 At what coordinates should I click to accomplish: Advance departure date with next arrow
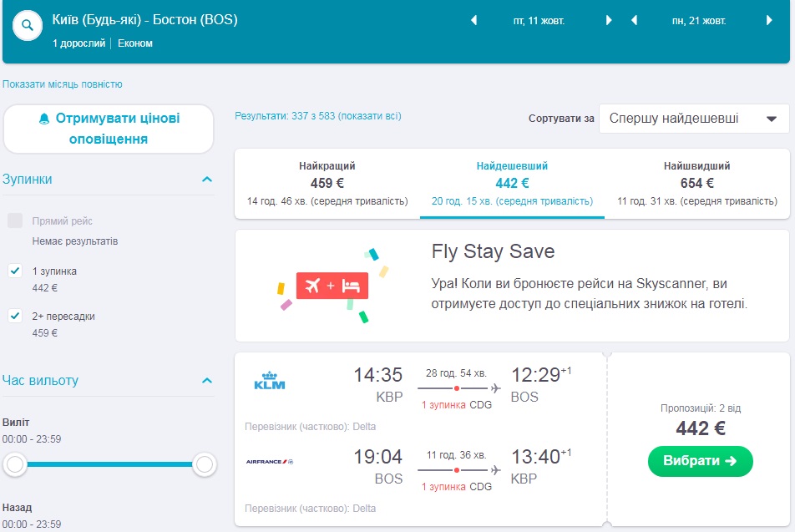click(x=609, y=21)
